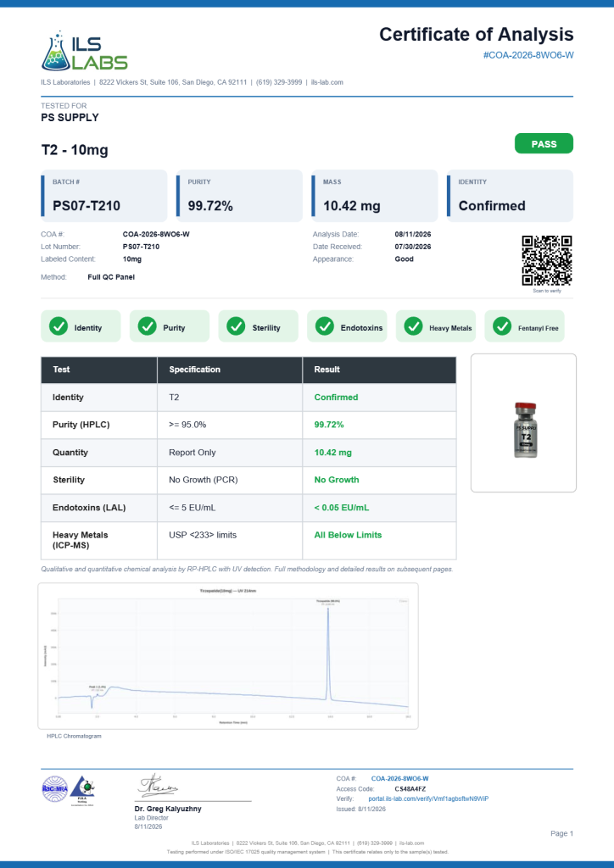Click the Purity green checkmark icon

147,326
